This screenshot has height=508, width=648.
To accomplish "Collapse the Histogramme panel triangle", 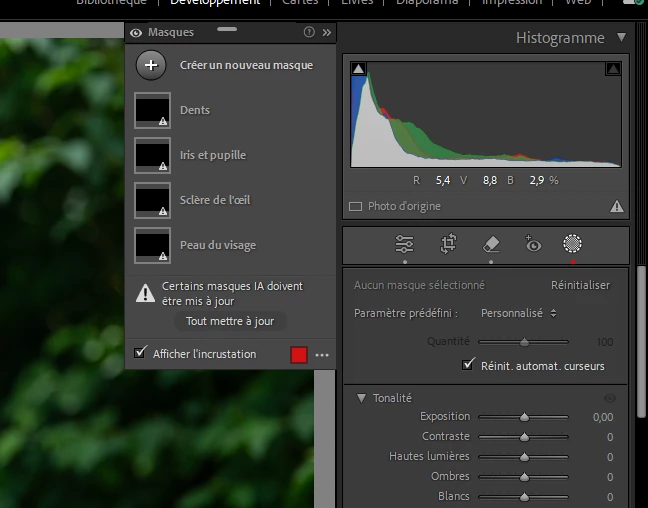I will (x=622, y=38).
